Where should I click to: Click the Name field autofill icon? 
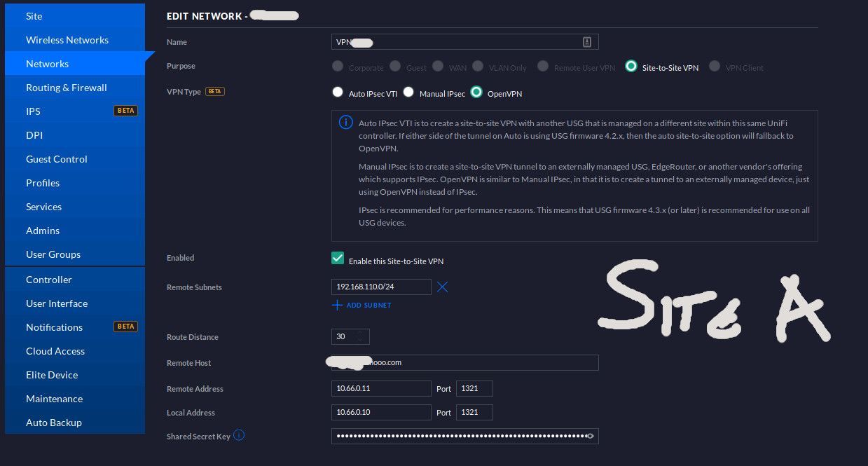click(x=587, y=42)
